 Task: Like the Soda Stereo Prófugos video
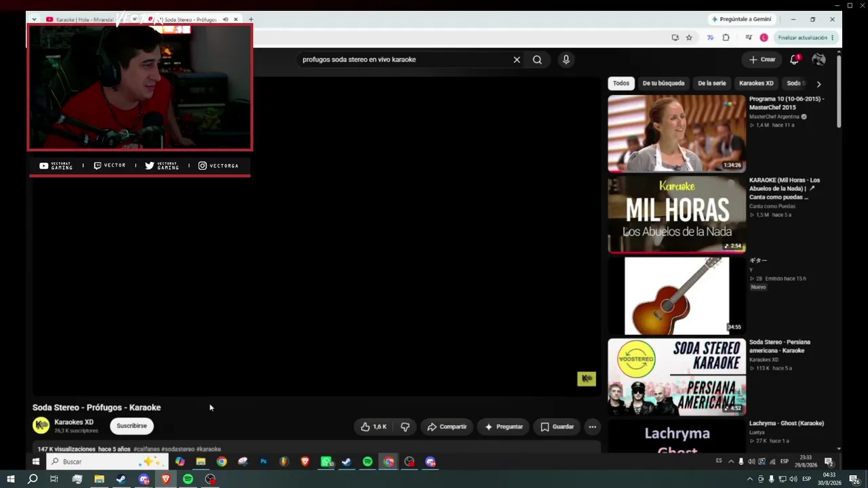(x=374, y=426)
